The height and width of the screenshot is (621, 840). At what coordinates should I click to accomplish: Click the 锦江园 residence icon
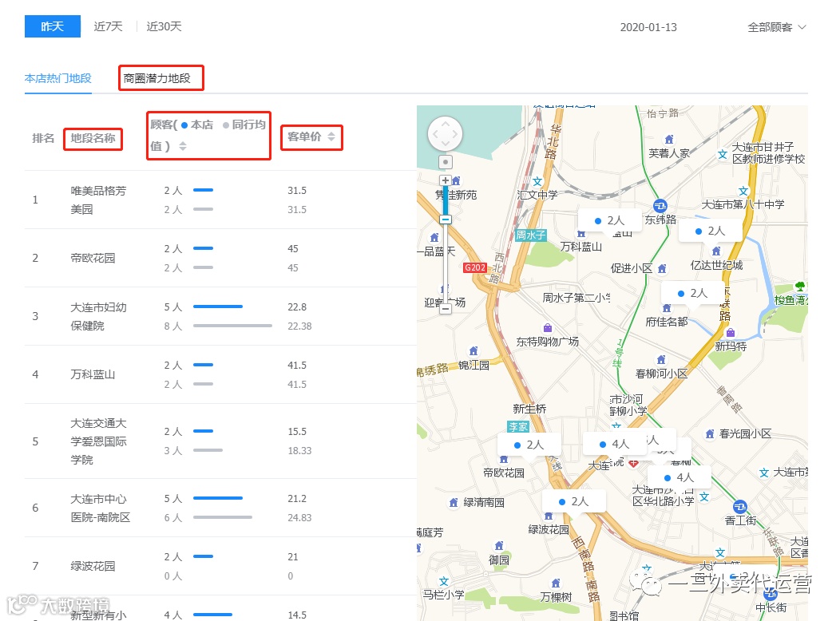click(473, 351)
